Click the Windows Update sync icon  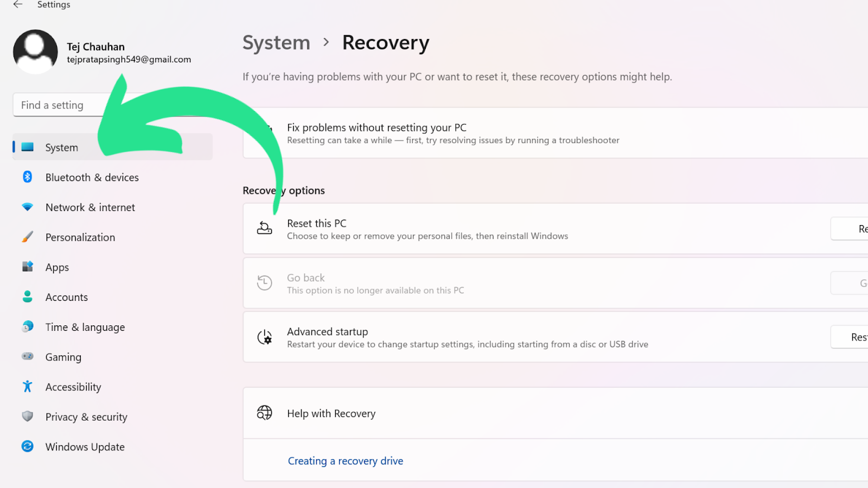coord(28,446)
